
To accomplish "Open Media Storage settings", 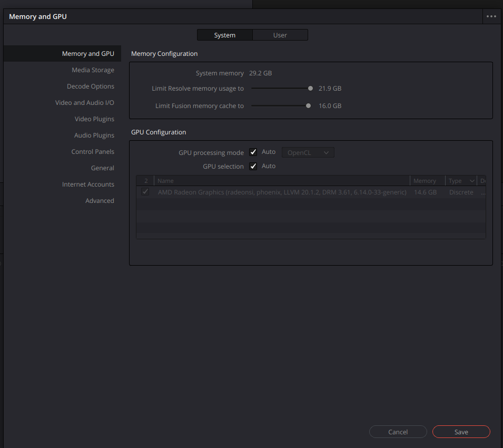I will (93, 70).
